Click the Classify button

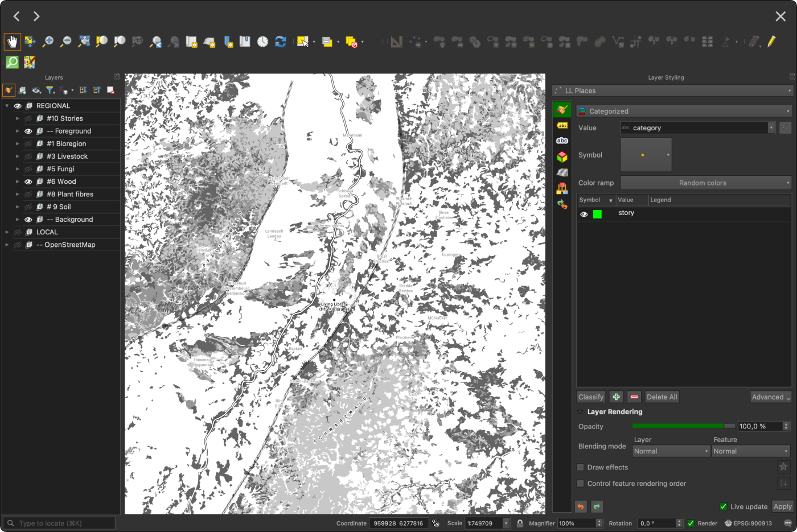click(590, 397)
